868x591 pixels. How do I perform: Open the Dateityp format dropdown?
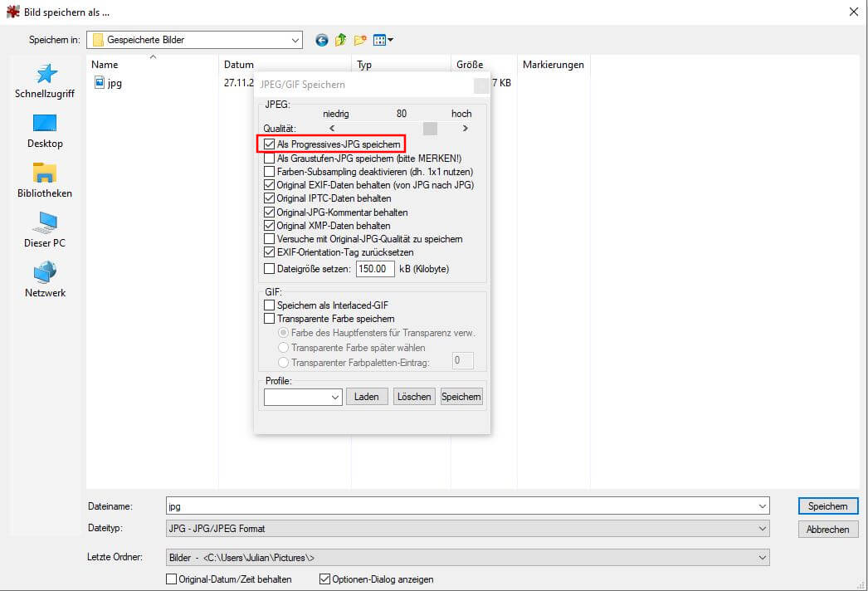pos(468,529)
